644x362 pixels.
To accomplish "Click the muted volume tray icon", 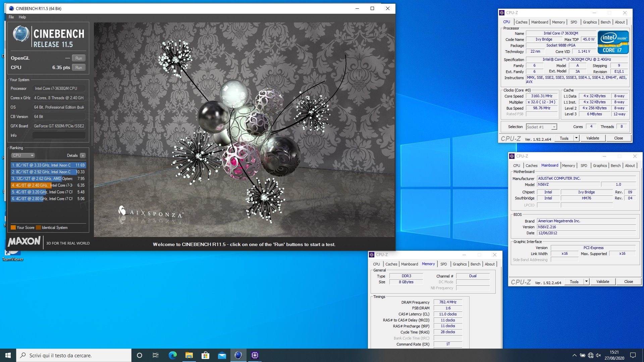I will (x=598, y=355).
